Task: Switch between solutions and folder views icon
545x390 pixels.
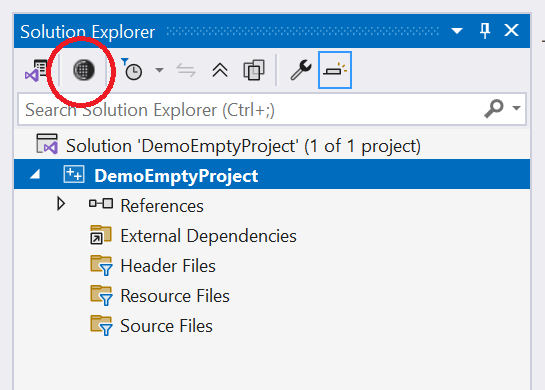Action: 36,71
